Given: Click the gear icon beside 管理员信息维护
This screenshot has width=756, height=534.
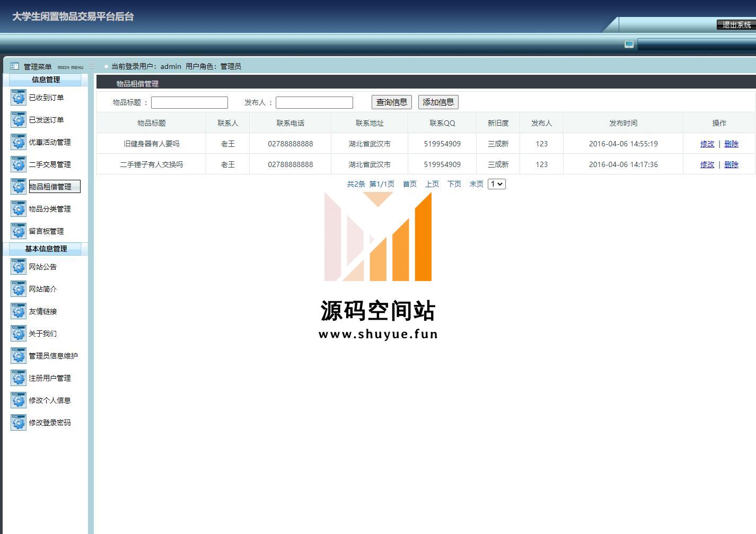Looking at the screenshot, I should coord(19,356).
